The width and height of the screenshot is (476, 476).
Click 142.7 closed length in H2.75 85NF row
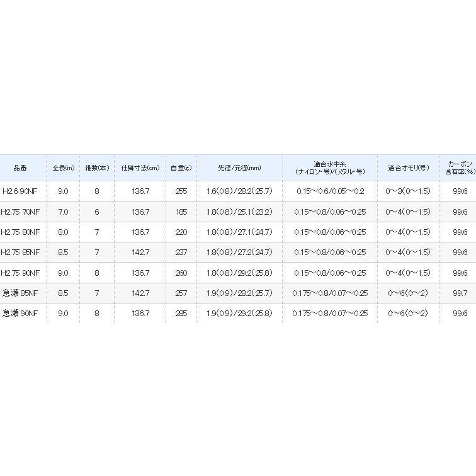click(140, 252)
